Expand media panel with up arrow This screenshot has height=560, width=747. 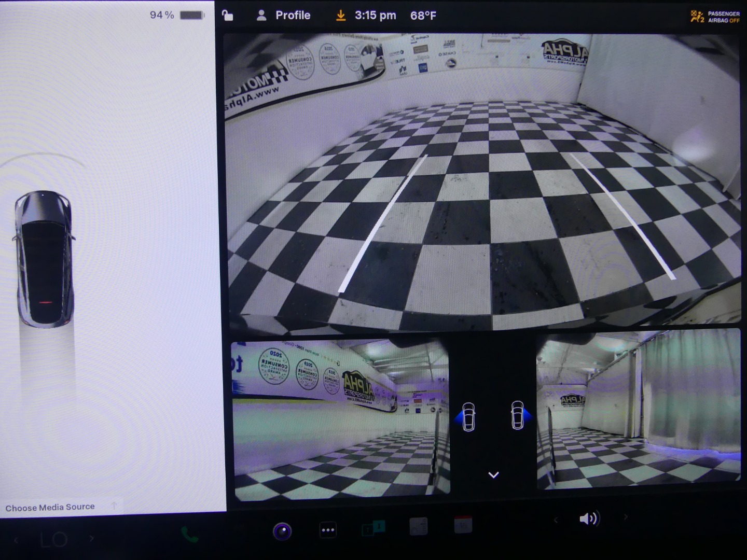[114, 506]
